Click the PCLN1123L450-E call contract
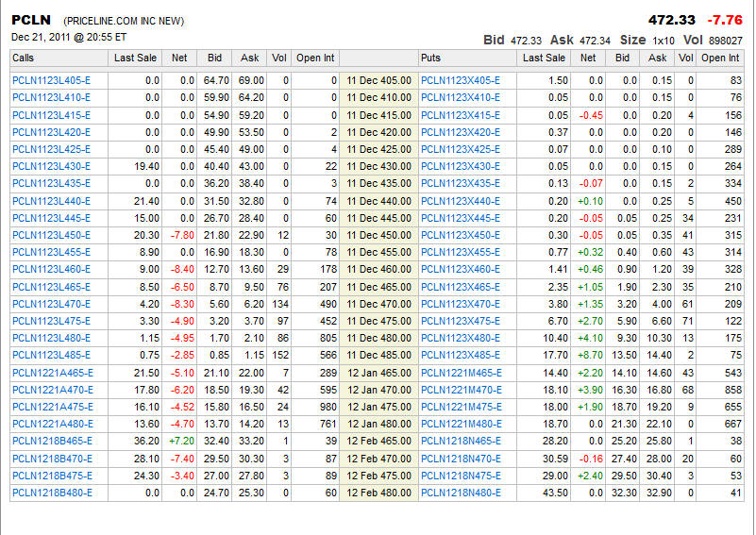Image resolution: width=756 pixels, height=535 pixels. [x=51, y=235]
